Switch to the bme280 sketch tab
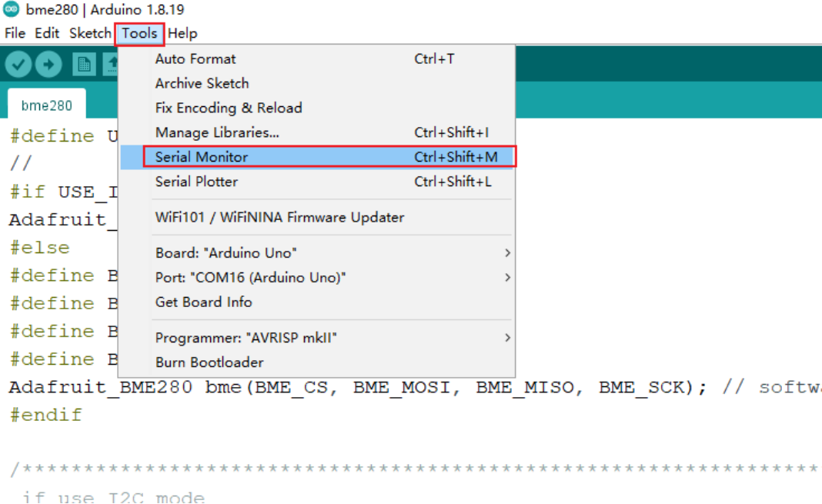This screenshot has width=822, height=504. click(46, 106)
